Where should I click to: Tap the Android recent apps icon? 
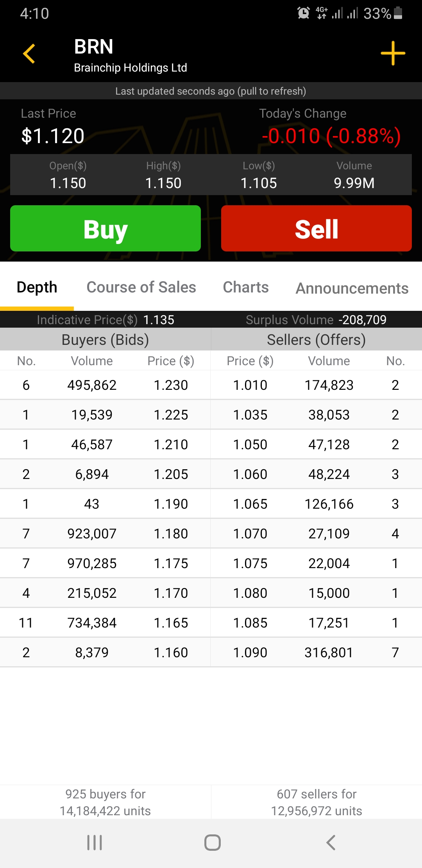(x=95, y=843)
